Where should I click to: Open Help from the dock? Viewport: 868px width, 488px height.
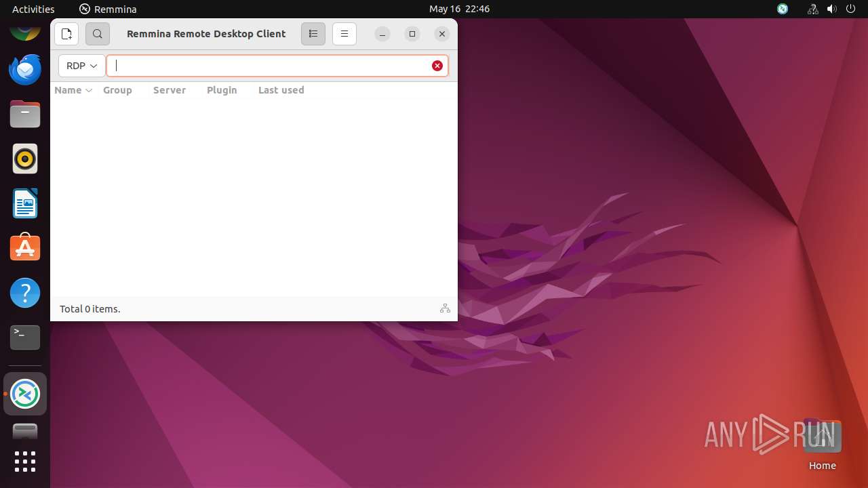click(25, 293)
